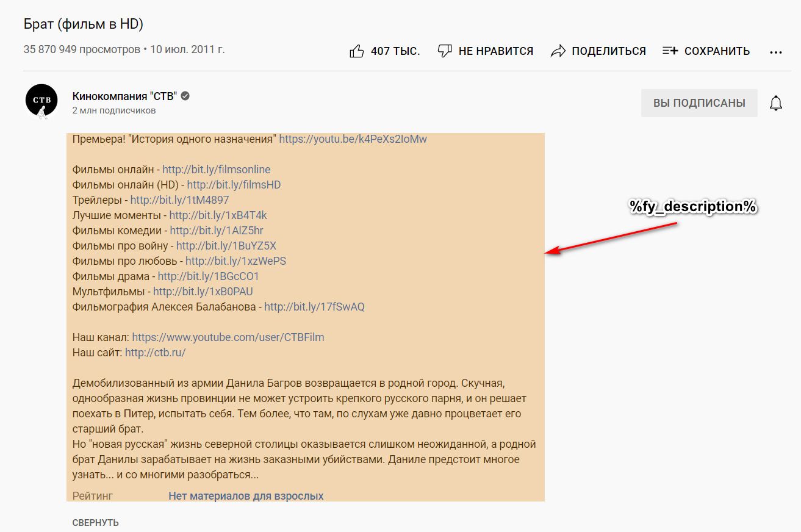Viewport: 801px width, 532px height.
Task: Click the Нет материалов для взрослых rating link
Action: point(246,496)
